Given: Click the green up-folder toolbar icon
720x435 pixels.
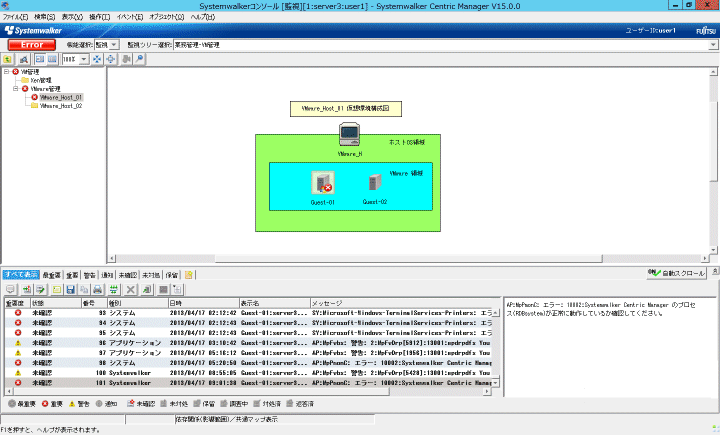Looking at the screenshot, I should coord(8,59).
